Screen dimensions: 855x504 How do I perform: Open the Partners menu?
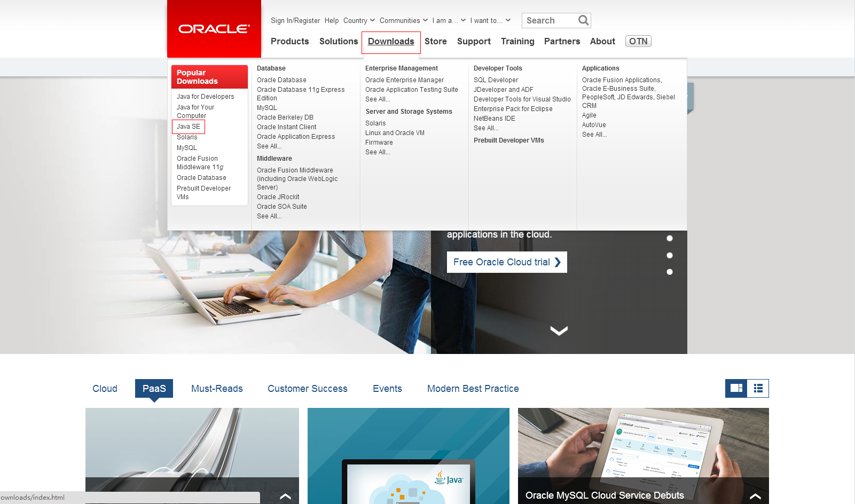tap(562, 41)
